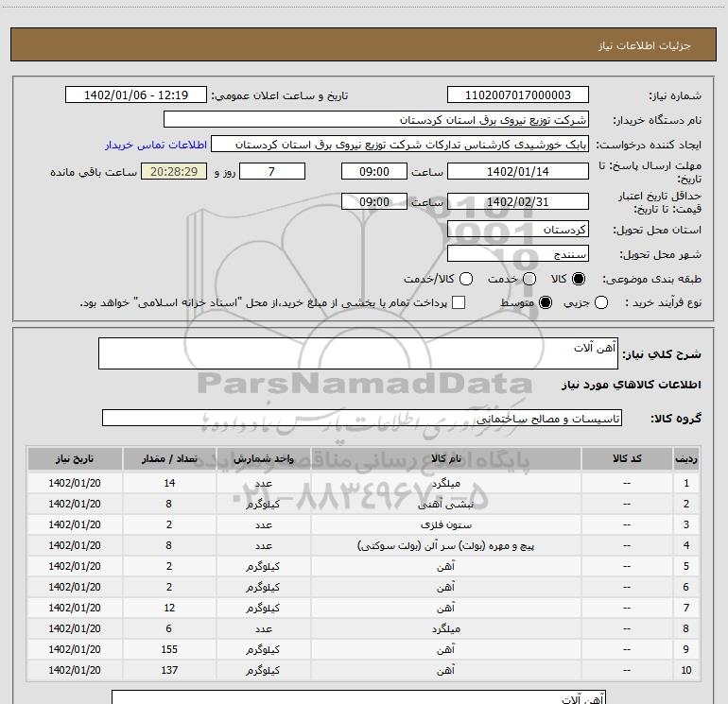728x704 pixels.
Task: Click نبشی آهنی in row 2
Action: tap(446, 505)
